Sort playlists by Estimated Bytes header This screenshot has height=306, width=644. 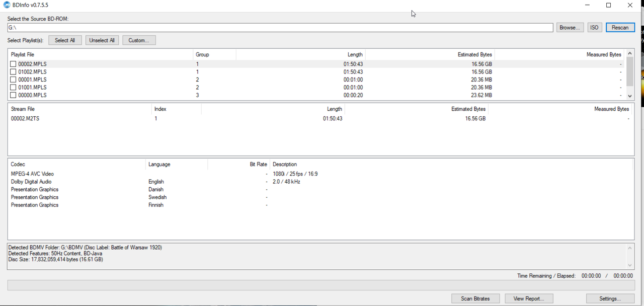click(430, 54)
